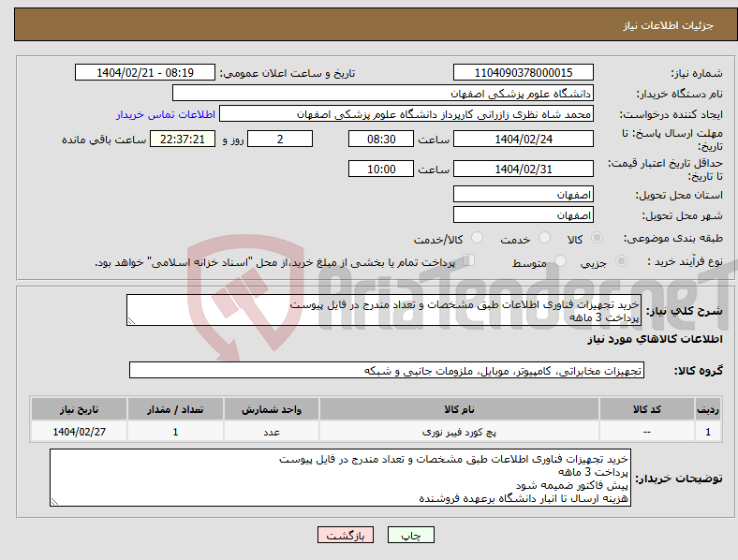The width and height of the screenshot is (738, 560).
Task: Click the need date cell 1404/02/27
Action: [79, 432]
